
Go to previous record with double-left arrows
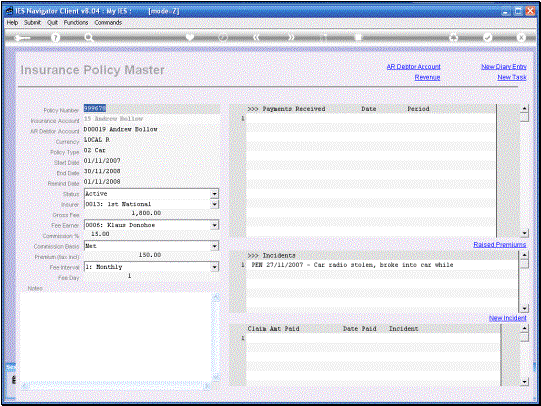click(x=256, y=38)
